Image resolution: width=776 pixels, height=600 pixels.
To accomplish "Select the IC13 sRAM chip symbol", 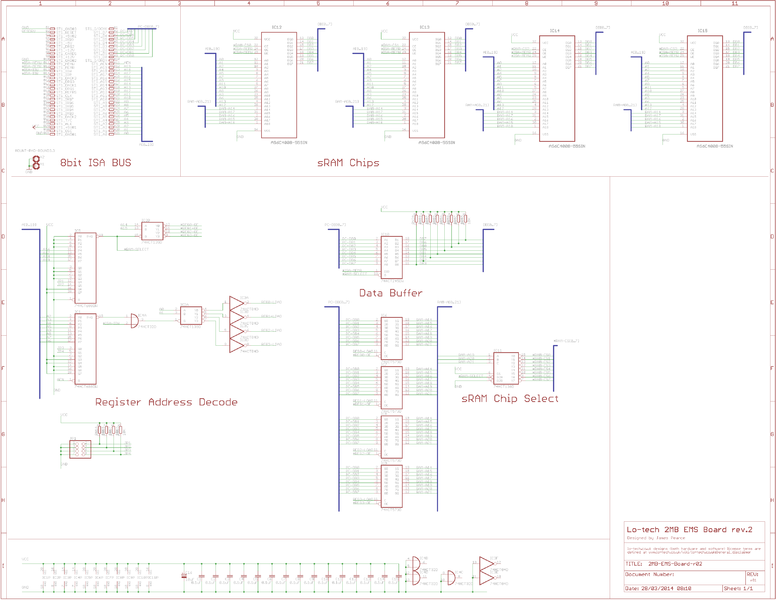I will point(427,85).
